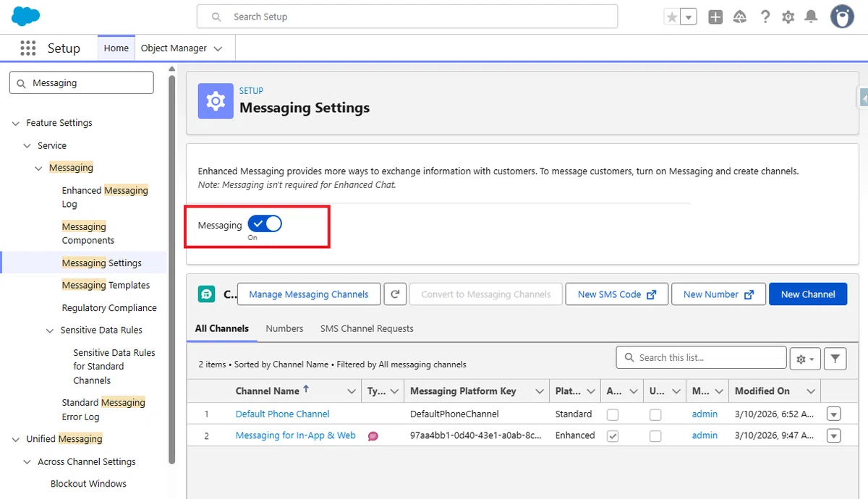Open Object Manager tab dropdown chevron
The image size is (868, 499).
point(218,48)
